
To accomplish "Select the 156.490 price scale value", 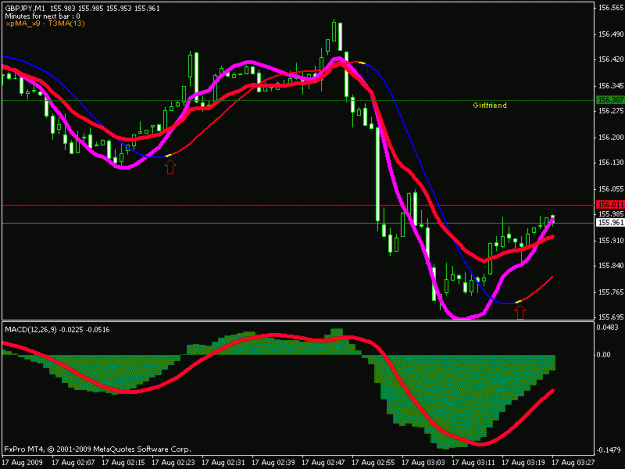I will (611, 35).
